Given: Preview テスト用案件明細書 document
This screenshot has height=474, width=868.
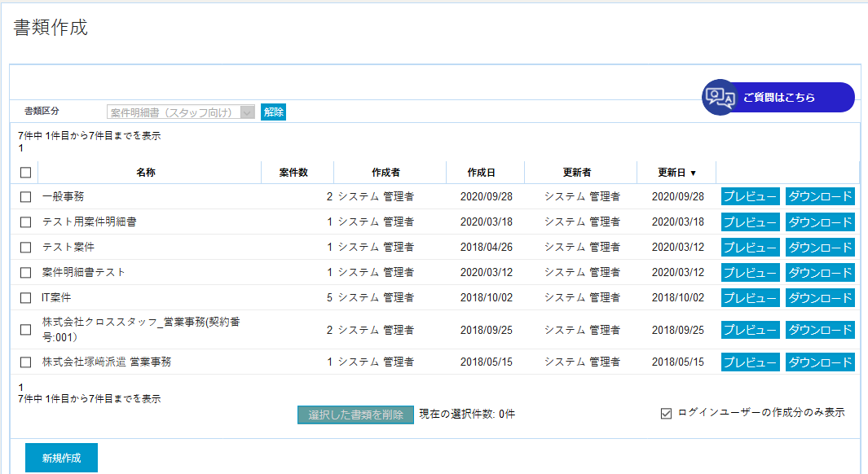Looking at the screenshot, I should 750,222.
